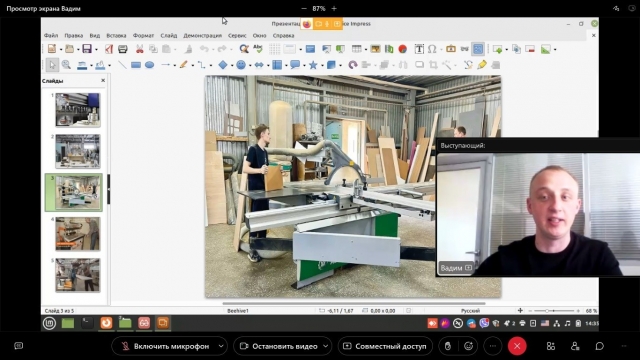This screenshot has height=360, width=640.
Task: Zoom in with the plus next to 87%
Action: click(334, 9)
